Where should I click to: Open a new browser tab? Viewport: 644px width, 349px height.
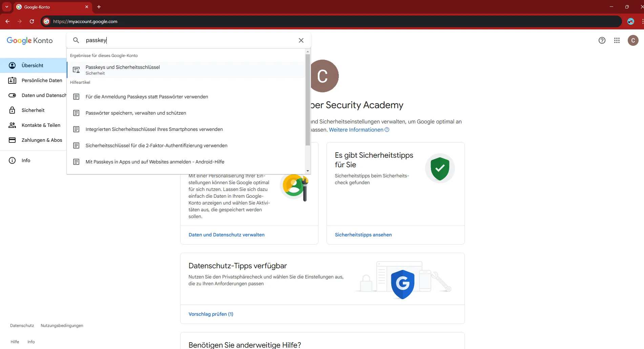(x=99, y=7)
